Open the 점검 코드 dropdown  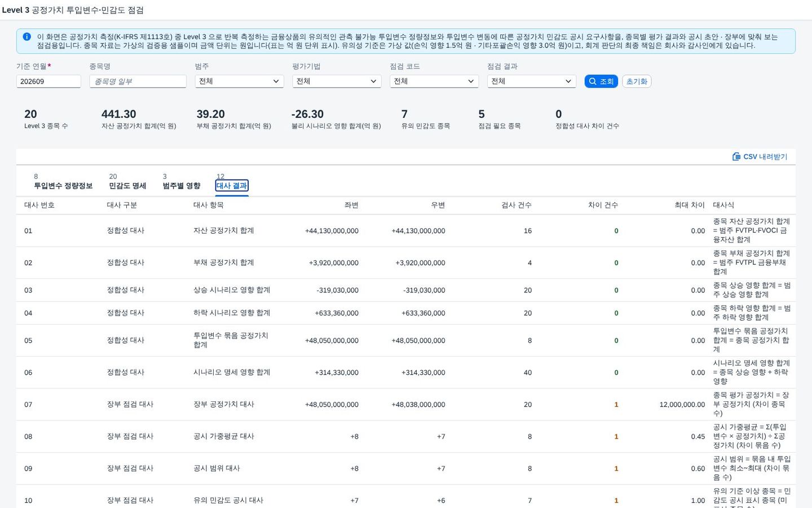[434, 81]
